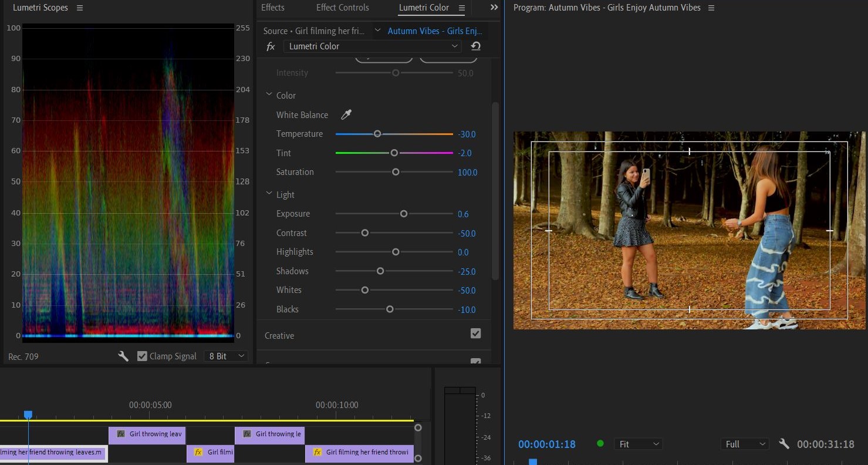
Task: Click the green status indicator in Program monitor
Action: (600, 443)
